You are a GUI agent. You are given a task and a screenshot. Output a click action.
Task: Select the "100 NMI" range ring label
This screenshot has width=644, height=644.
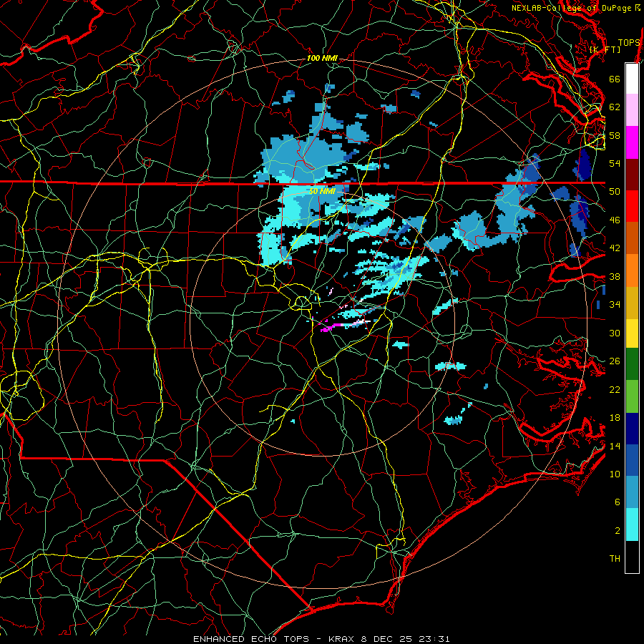click(x=322, y=59)
